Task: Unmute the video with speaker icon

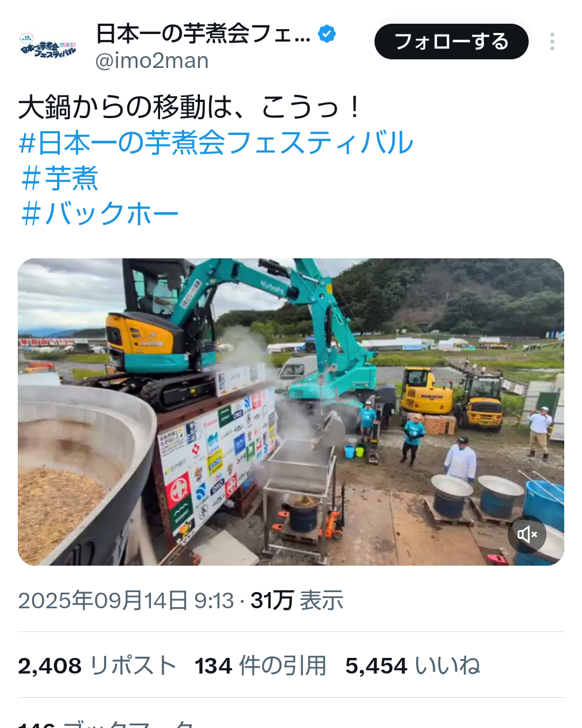Action: tap(527, 534)
